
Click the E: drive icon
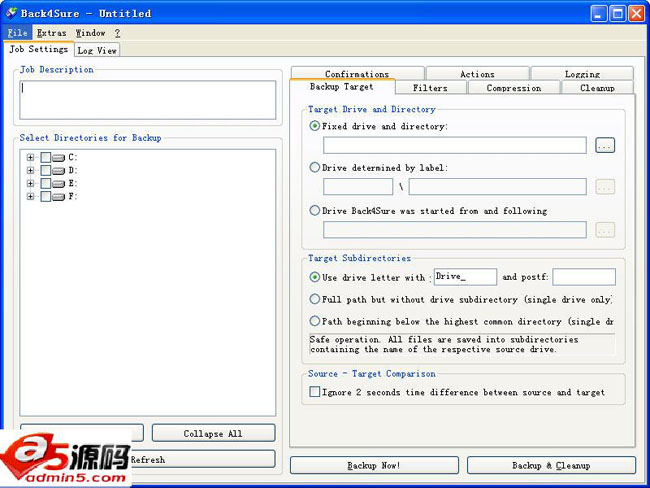pyautogui.click(x=58, y=183)
